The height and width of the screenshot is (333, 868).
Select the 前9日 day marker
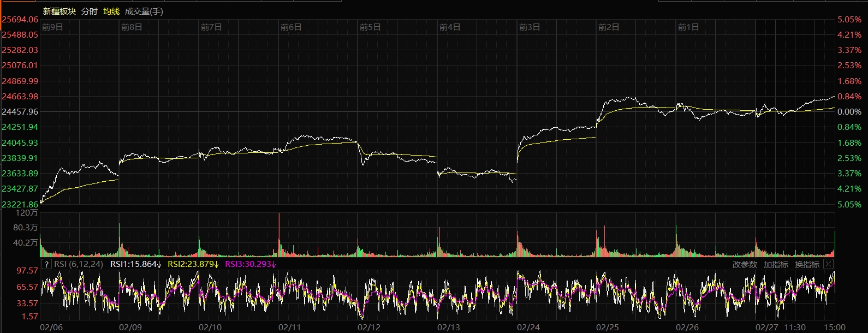click(52, 27)
